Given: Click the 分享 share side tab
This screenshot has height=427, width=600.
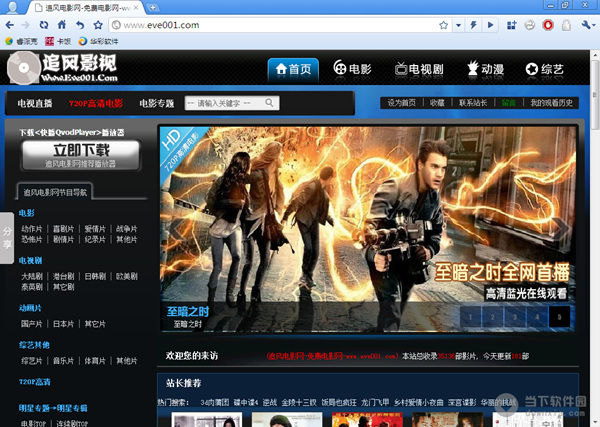Looking at the screenshot, I should click(7, 238).
